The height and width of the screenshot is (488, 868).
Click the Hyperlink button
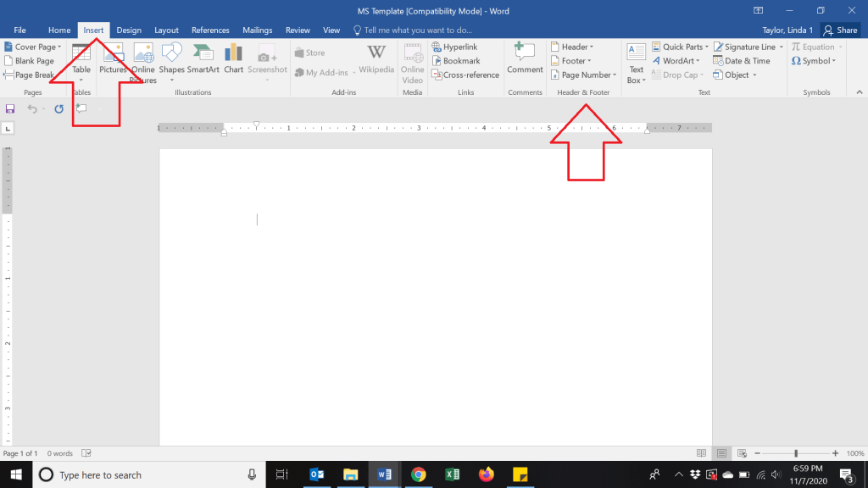454,47
